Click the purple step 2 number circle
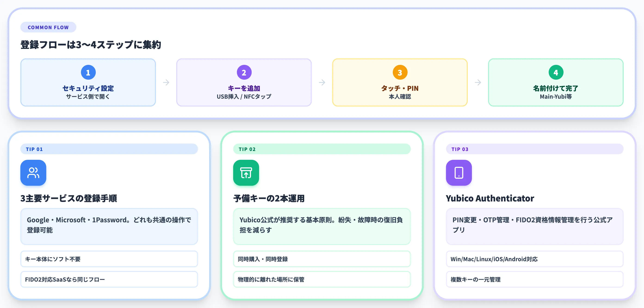Image resolution: width=644 pixels, height=308 pixels. (x=244, y=72)
